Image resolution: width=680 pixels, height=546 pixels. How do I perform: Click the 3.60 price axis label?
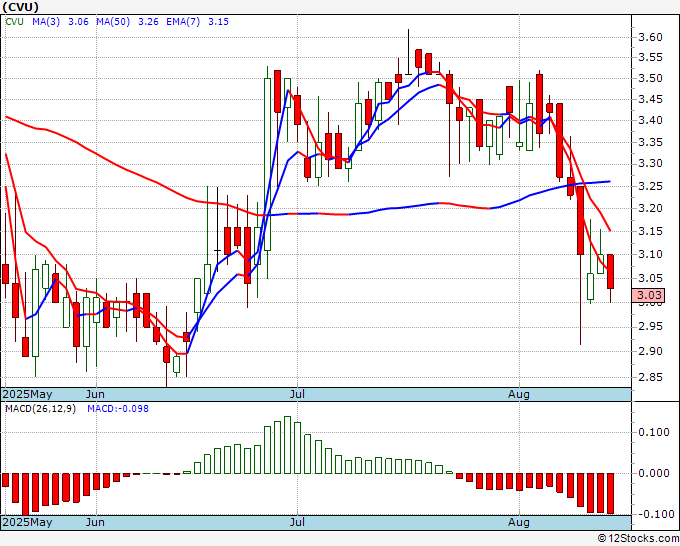pyautogui.click(x=651, y=37)
